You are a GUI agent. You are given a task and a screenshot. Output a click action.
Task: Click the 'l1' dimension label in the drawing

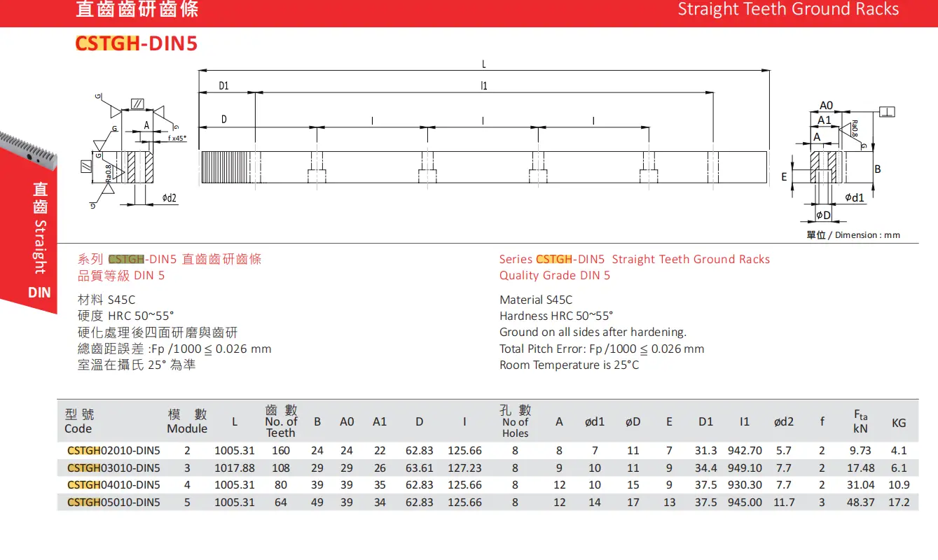[x=483, y=86]
